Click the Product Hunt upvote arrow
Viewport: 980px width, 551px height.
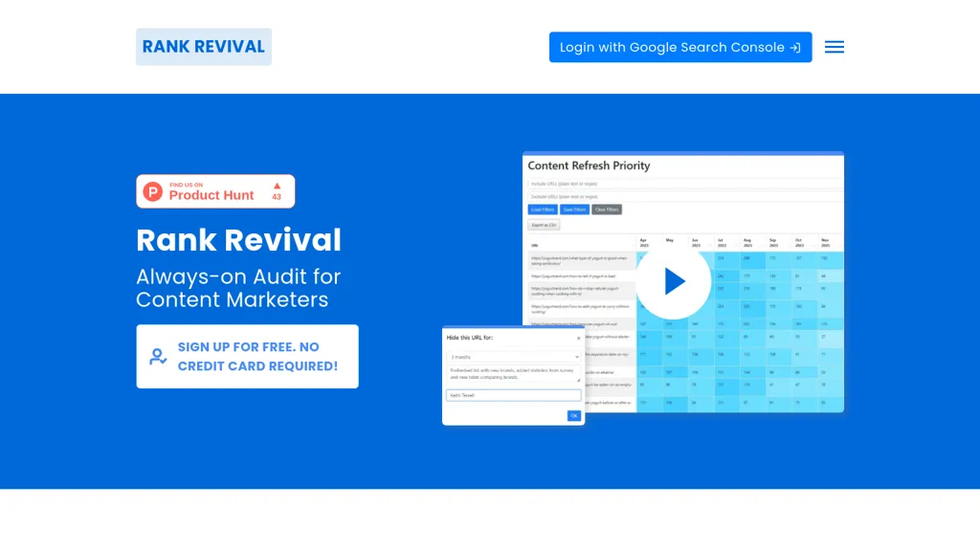(x=277, y=187)
